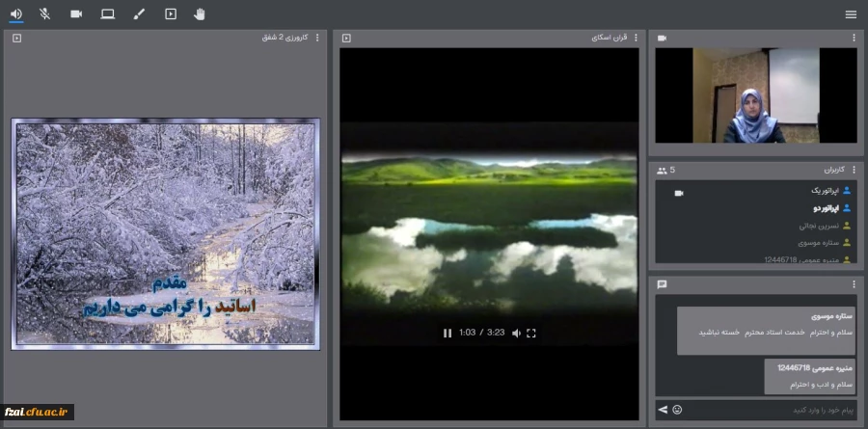Viewport: 868px width, 429px height.
Task: Open the hamburger menu at top right
Action: pos(850,14)
